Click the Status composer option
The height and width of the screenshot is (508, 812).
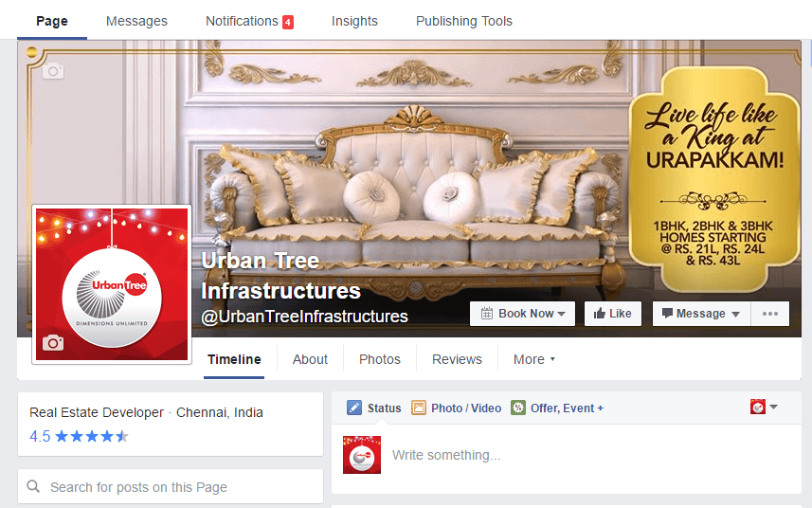(x=374, y=408)
